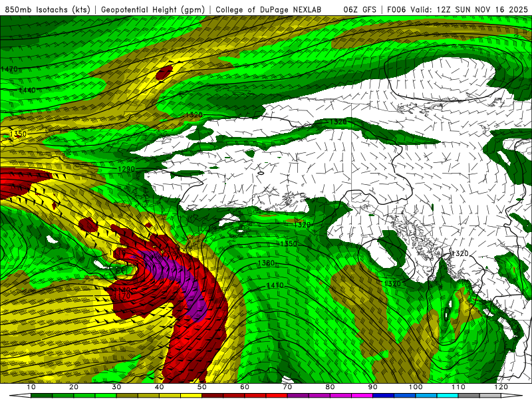Screen dimensions: 532x399
Task: Click the left arrow end of color bar
Action: [x=20, y=396]
